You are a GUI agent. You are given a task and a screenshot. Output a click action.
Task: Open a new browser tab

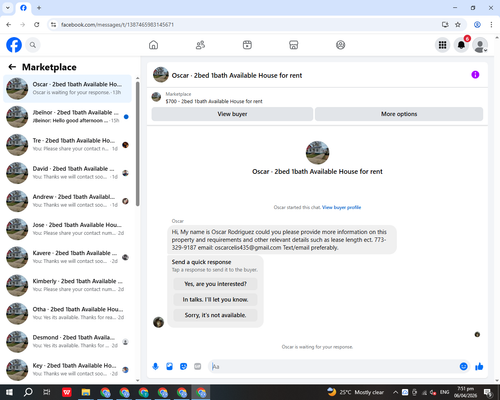39,8
